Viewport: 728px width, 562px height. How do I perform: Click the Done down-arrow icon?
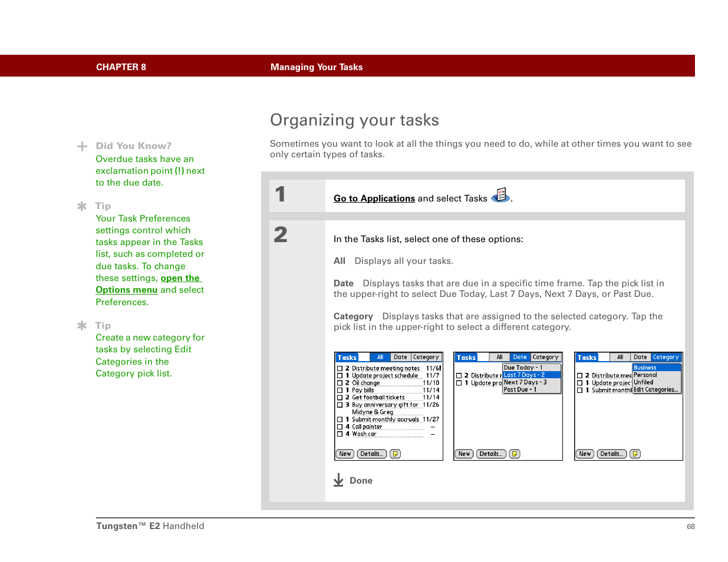pyautogui.click(x=338, y=480)
